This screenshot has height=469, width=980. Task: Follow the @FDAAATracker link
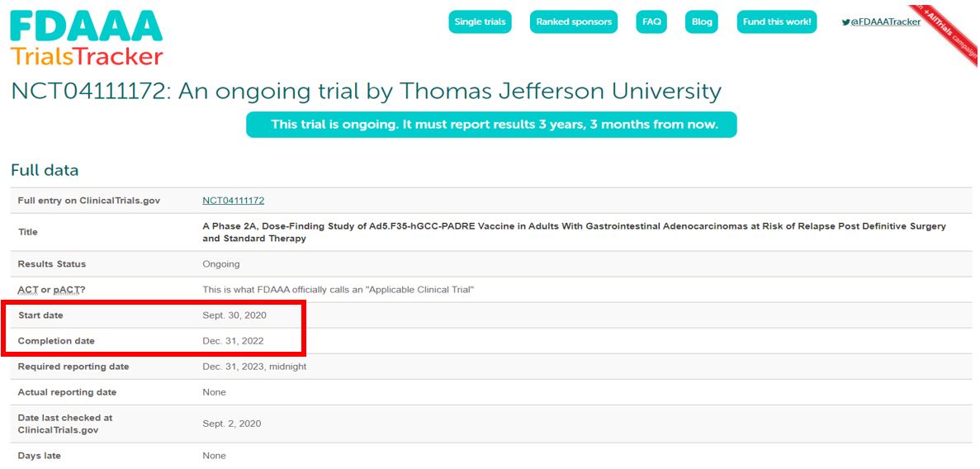[x=886, y=22]
